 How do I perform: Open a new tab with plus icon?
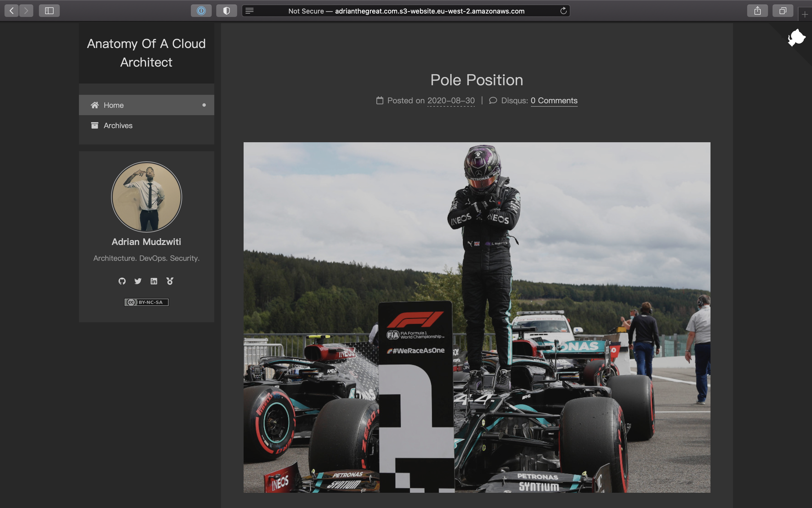tap(805, 14)
